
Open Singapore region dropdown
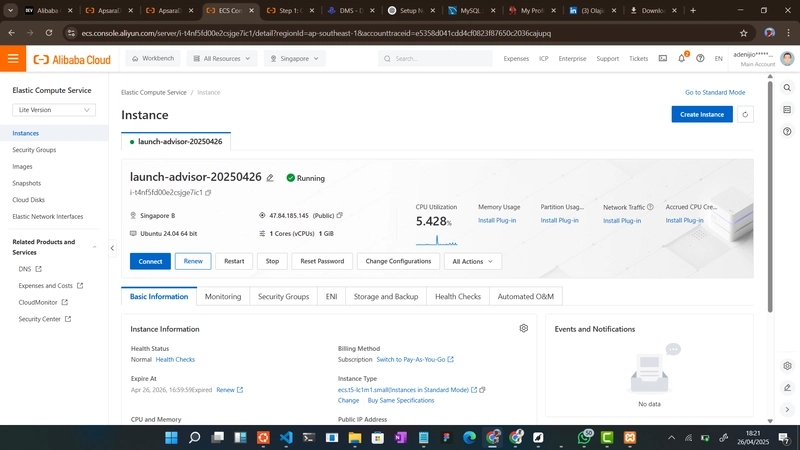click(x=295, y=59)
